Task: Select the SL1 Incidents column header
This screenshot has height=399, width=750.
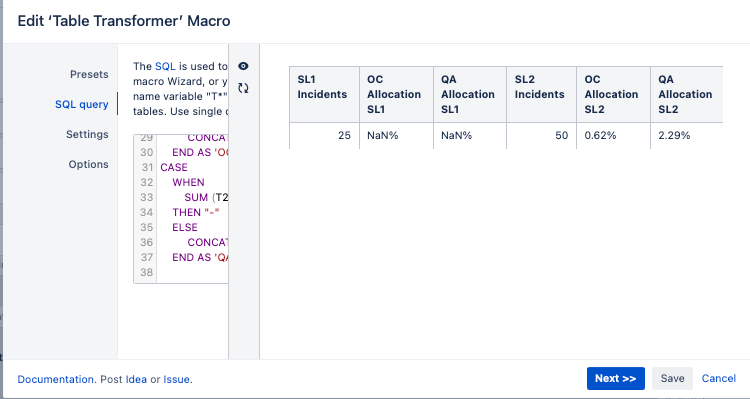Action: pos(324,94)
